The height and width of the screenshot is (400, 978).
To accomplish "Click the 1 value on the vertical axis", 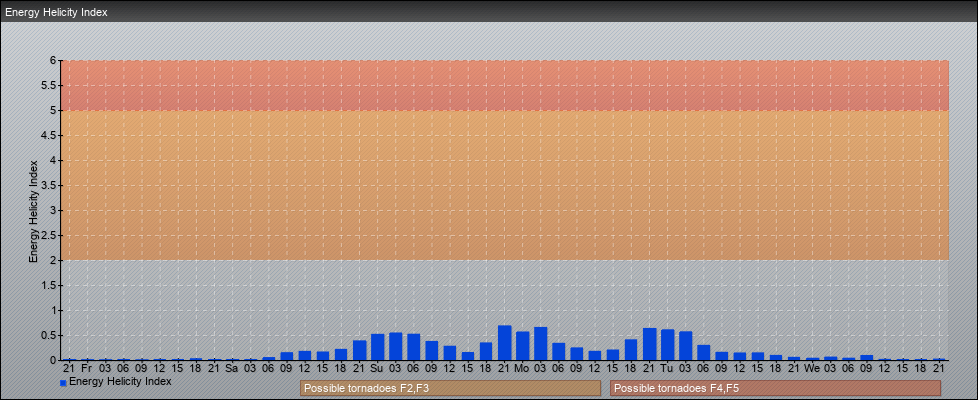I will (54, 310).
